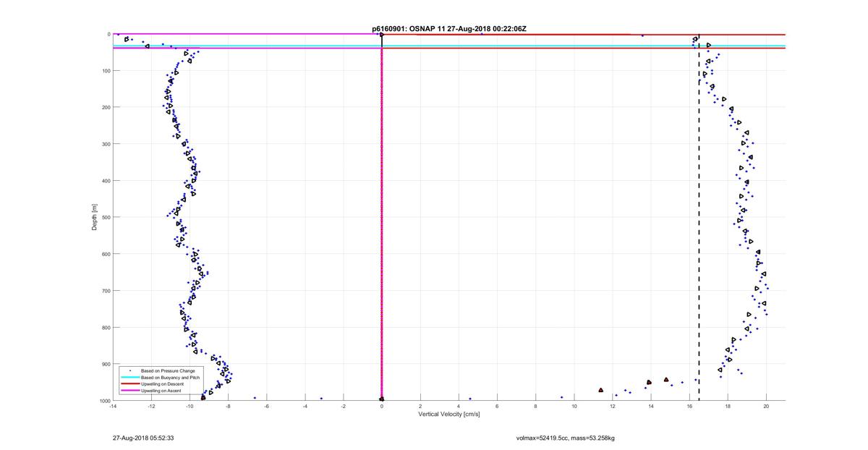Click the 'volmax=52419.5cc, mass=53.258kg' footer text

pyautogui.click(x=566, y=438)
